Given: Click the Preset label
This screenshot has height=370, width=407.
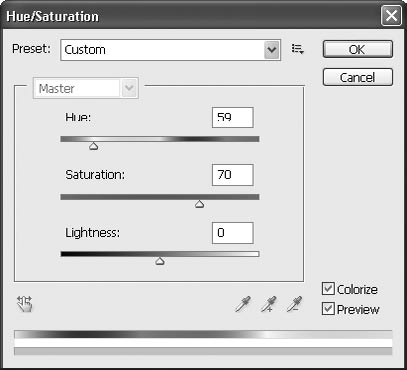Looking at the screenshot, I should tap(31, 49).
